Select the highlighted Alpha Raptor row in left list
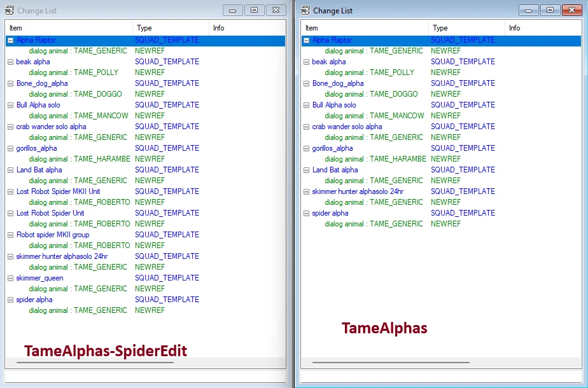Viewport: 588px width, 388px height. click(36, 40)
